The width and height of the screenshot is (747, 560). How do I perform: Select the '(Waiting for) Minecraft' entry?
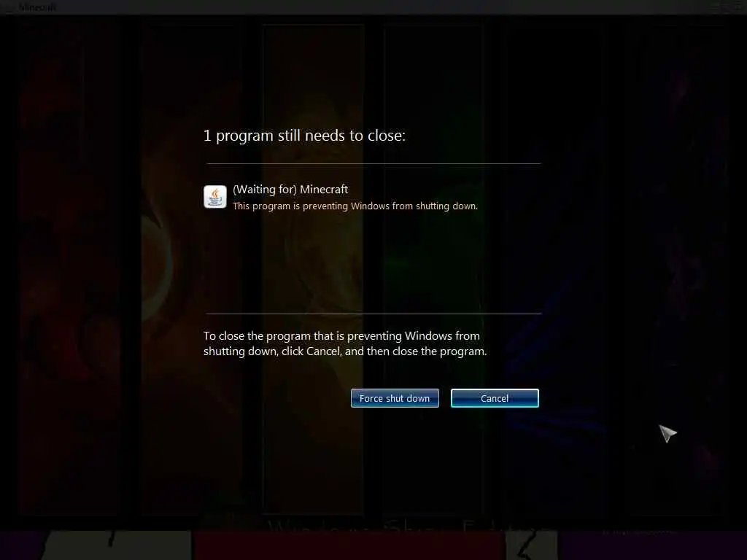pos(290,190)
